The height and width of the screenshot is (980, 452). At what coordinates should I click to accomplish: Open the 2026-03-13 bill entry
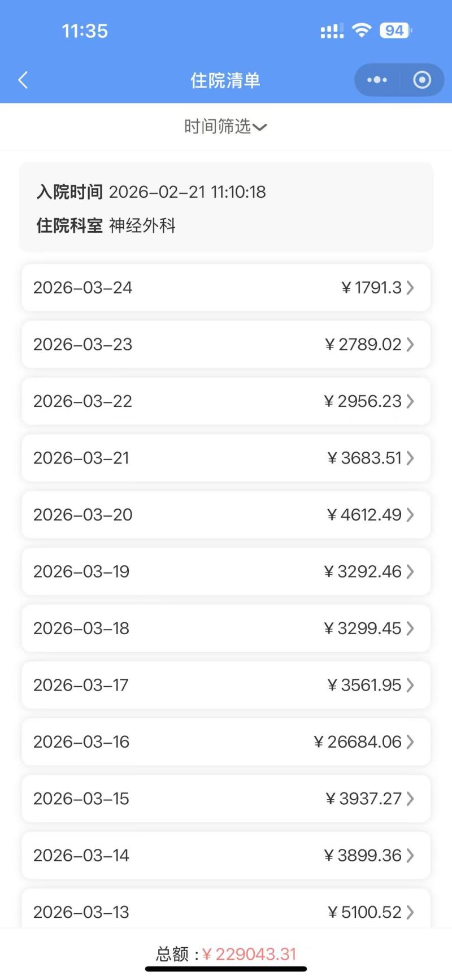click(225, 910)
